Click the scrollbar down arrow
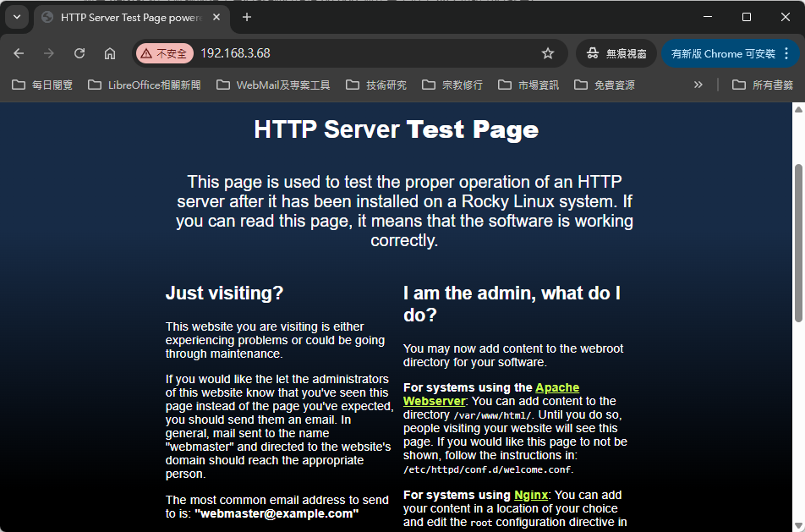805x532 pixels. click(798, 526)
